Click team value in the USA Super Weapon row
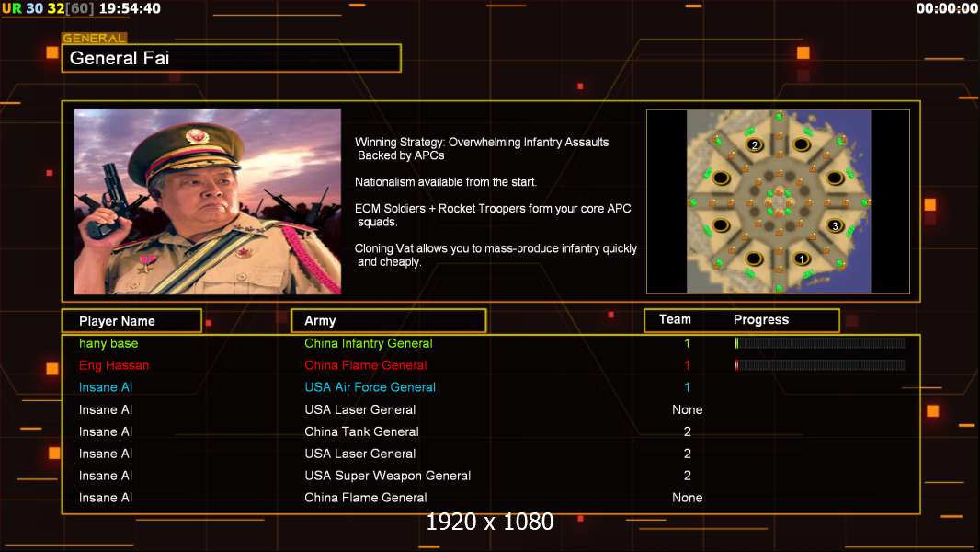 click(687, 476)
